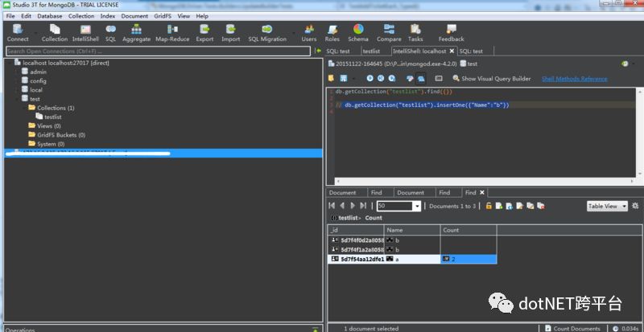
Task: Open the File menu
Action: click(x=10, y=16)
